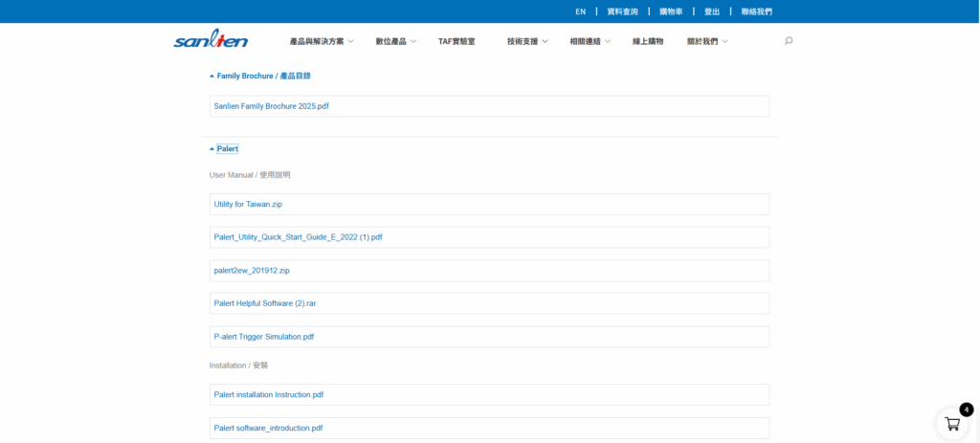Click the 資料查詢 top link
Image resolution: width=980 pixels, height=443 pixels.
tap(622, 11)
